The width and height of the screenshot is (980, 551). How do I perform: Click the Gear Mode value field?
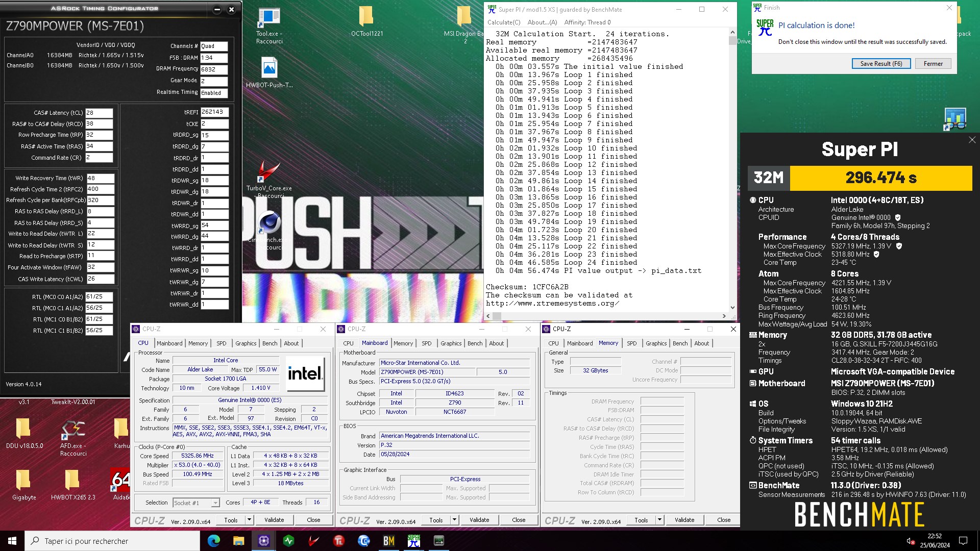pyautogui.click(x=214, y=81)
